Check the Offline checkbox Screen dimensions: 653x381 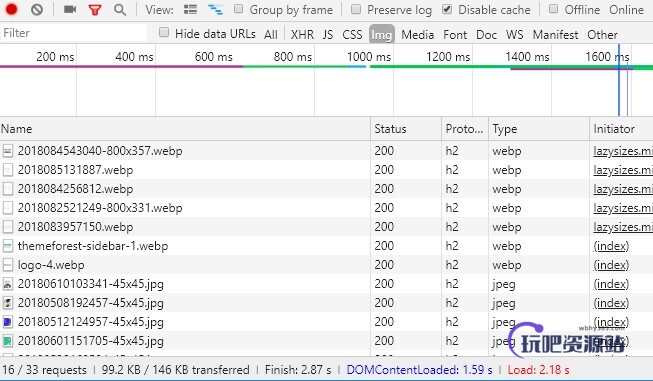click(553, 9)
